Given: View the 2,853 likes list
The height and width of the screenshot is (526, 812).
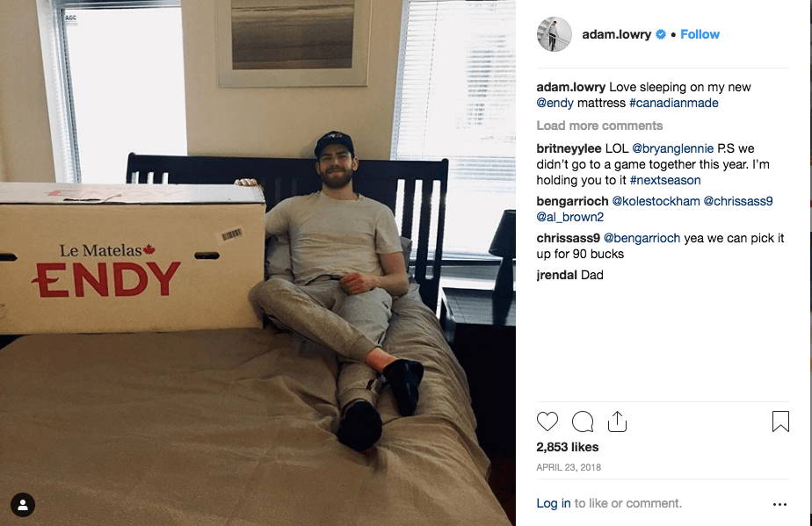Looking at the screenshot, I should tap(567, 447).
